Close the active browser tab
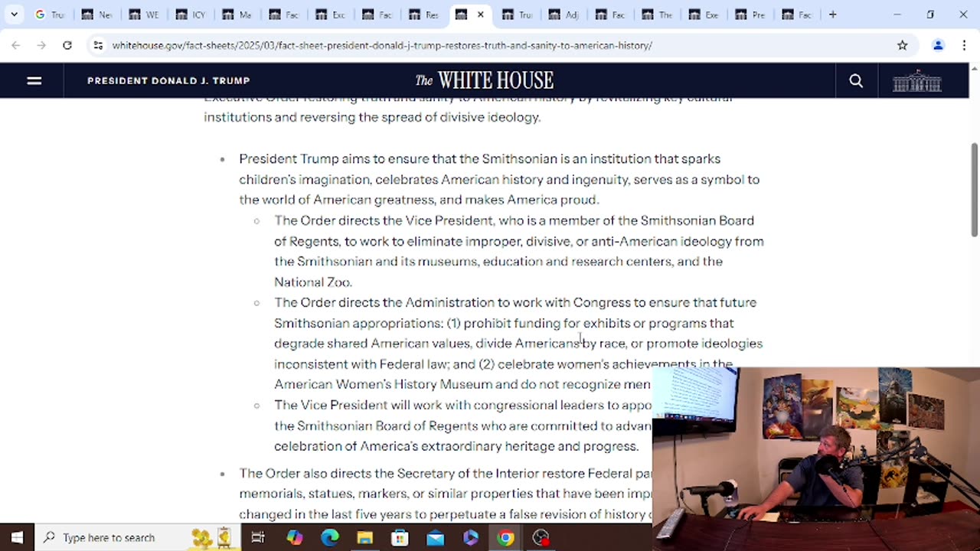Viewport: 980px width, 551px height. [x=481, y=15]
